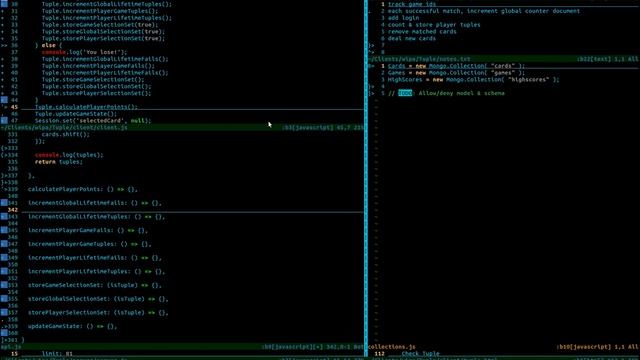Click calculatePlayerPoints definition on line 339
Viewport: 640px width, 360px height.
click(83, 189)
